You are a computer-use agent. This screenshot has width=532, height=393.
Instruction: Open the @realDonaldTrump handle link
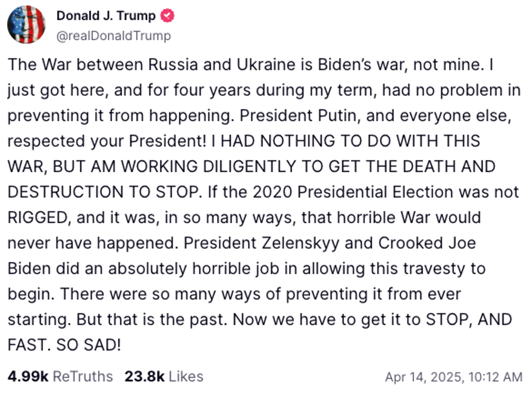114,36
